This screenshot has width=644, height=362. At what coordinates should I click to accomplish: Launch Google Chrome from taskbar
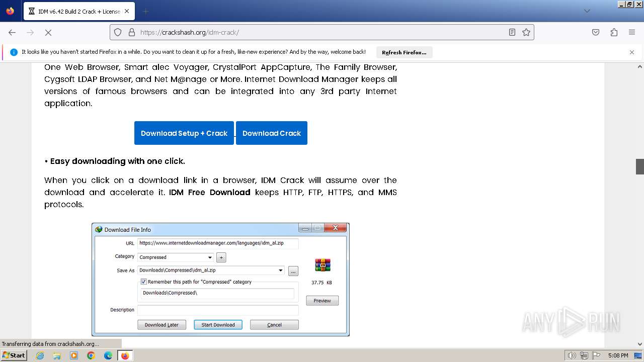pos(91,355)
